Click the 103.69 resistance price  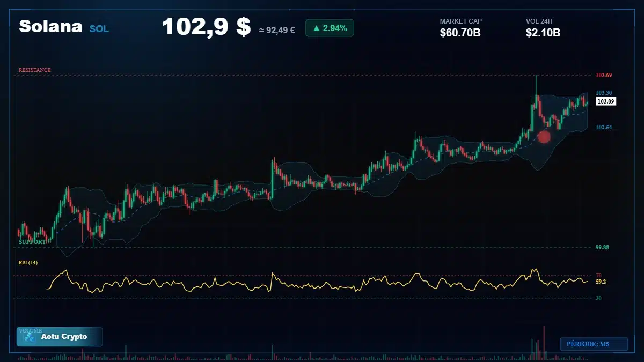[x=604, y=75]
